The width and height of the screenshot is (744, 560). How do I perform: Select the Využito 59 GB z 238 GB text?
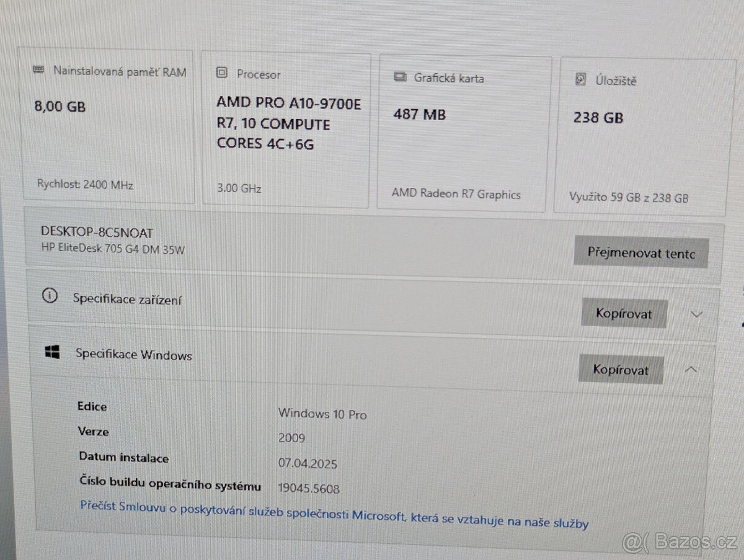pyautogui.click(x=629, y=198)
